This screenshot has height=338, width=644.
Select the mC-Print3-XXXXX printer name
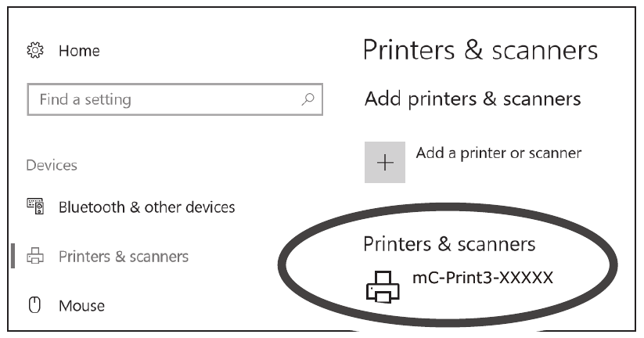pyautogui.click(x=482, y=277)
